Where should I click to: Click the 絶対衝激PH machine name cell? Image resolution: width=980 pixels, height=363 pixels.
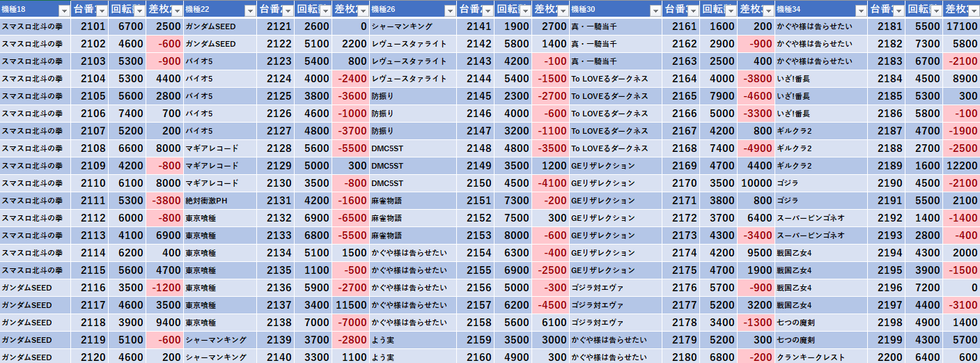220,201
